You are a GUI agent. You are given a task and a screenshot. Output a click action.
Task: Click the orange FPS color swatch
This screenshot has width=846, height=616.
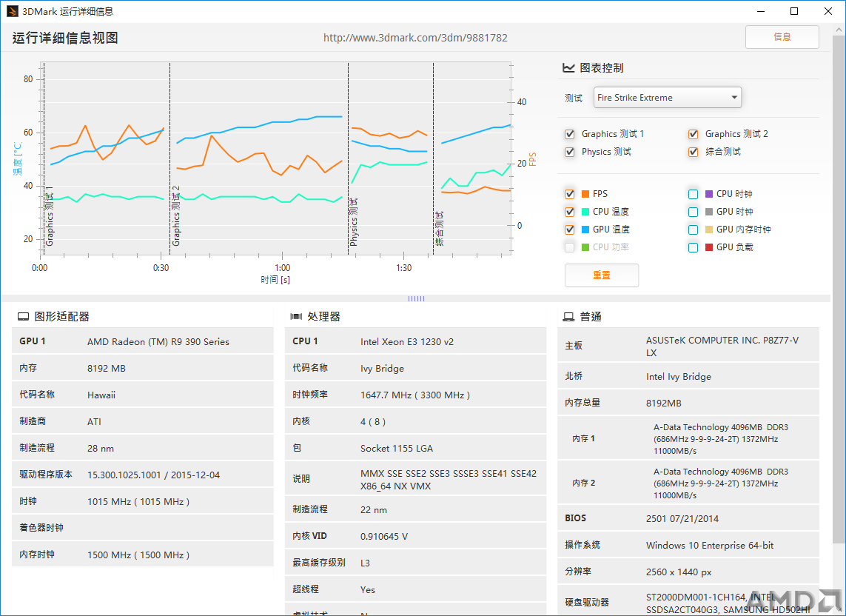click(585, 194)
